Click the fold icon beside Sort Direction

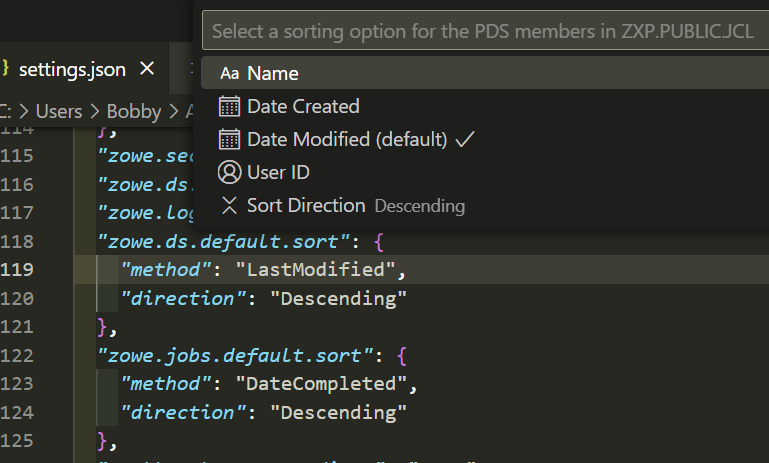[x=229, y=206]
